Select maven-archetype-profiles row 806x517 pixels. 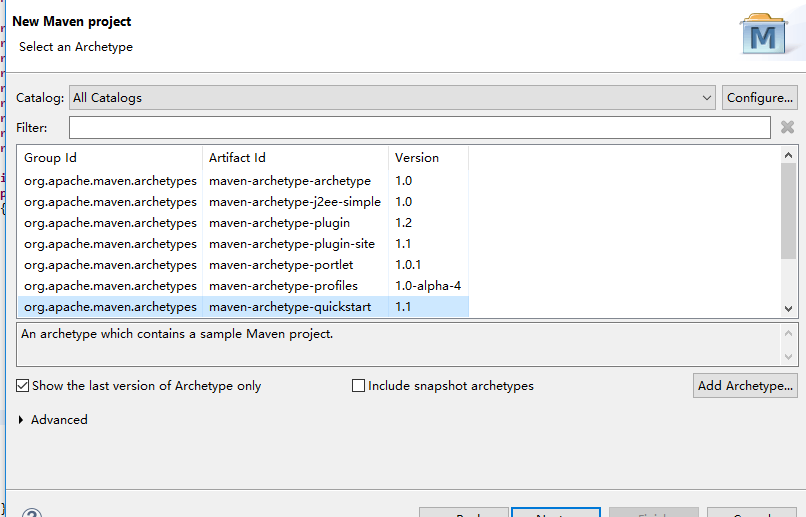pos(243,286)
